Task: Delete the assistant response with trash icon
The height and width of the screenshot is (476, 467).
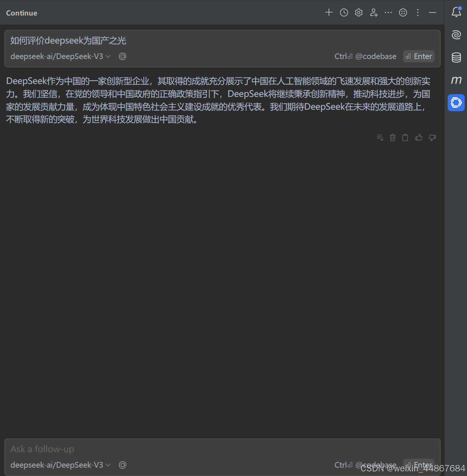Action: tap(392, 138)
